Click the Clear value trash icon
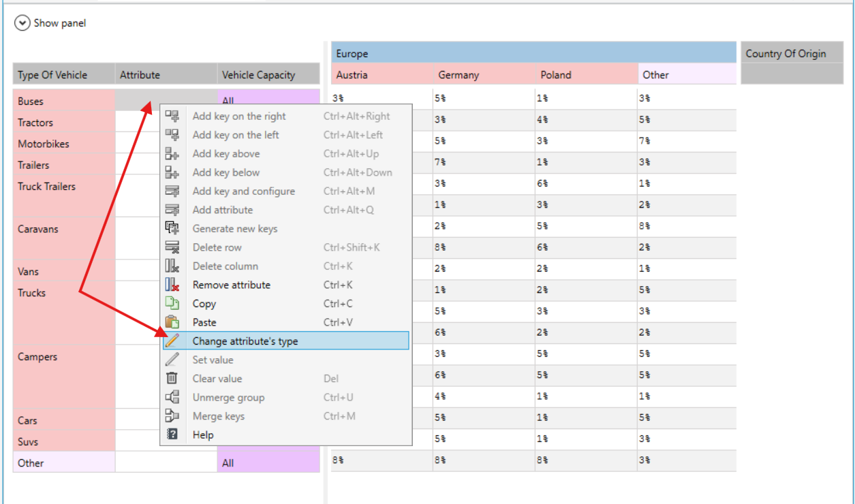This screenshot has width=855, height=504. [172, 379]
